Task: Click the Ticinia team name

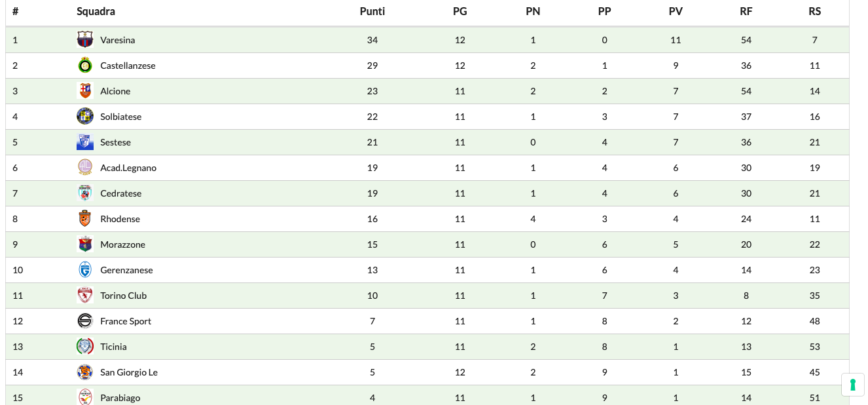Action: tap(113, 347)
